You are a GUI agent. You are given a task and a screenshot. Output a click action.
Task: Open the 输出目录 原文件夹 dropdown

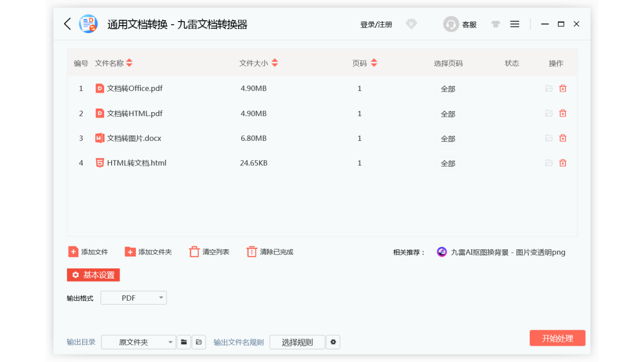point(138,342)
